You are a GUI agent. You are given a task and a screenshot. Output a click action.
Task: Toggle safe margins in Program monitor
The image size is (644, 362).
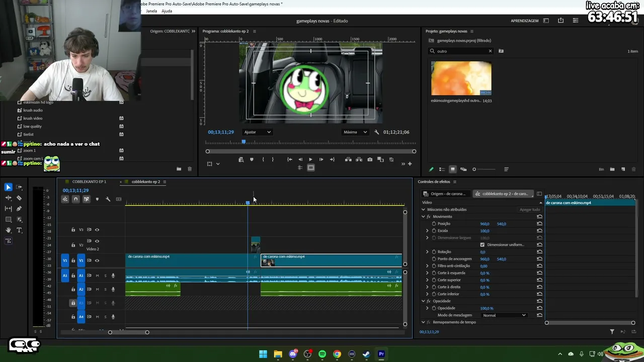[311, 168]
